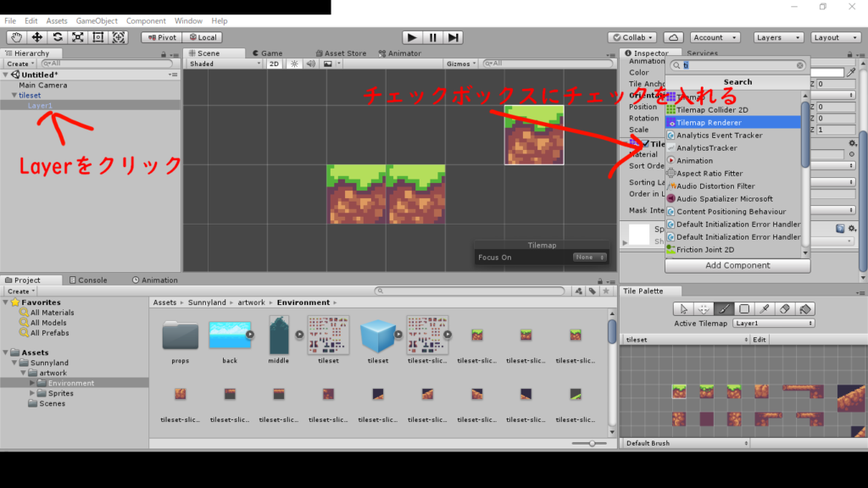This screenshot has height=488, width=868.
Task: Toggle scene lighting sun icon
Action: (294, 64)
